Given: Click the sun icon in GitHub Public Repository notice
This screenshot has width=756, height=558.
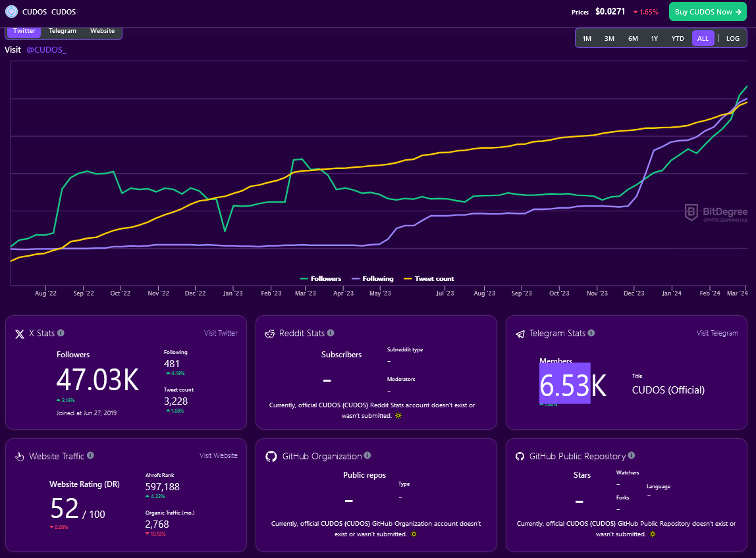Looking at the screenshot, I should [x=653, y=534].
